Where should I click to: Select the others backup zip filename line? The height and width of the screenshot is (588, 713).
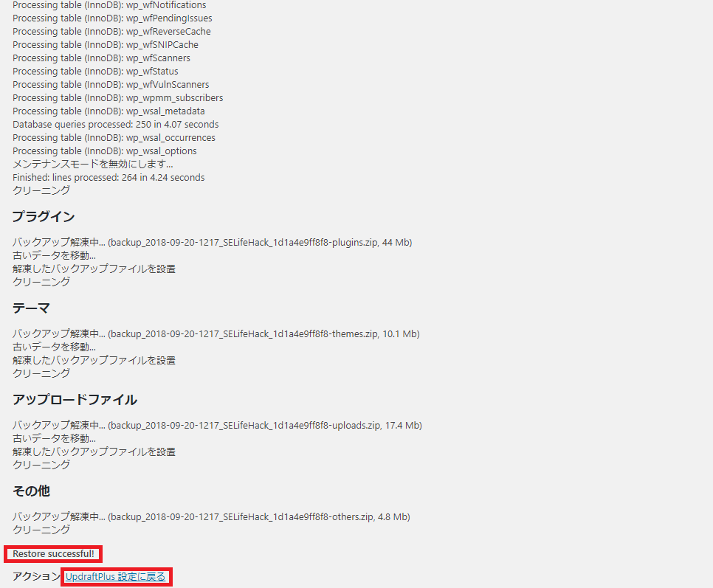213,516
